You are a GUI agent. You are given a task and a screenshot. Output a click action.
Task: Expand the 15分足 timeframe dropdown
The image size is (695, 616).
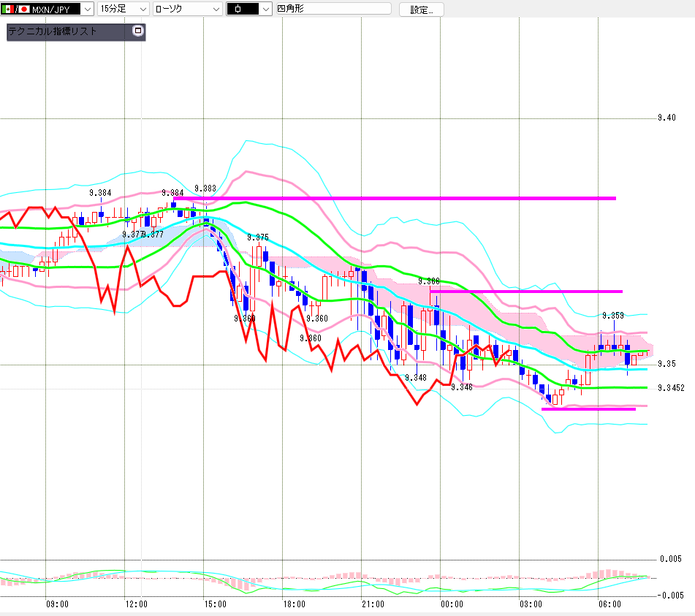[x=124, y=9]
